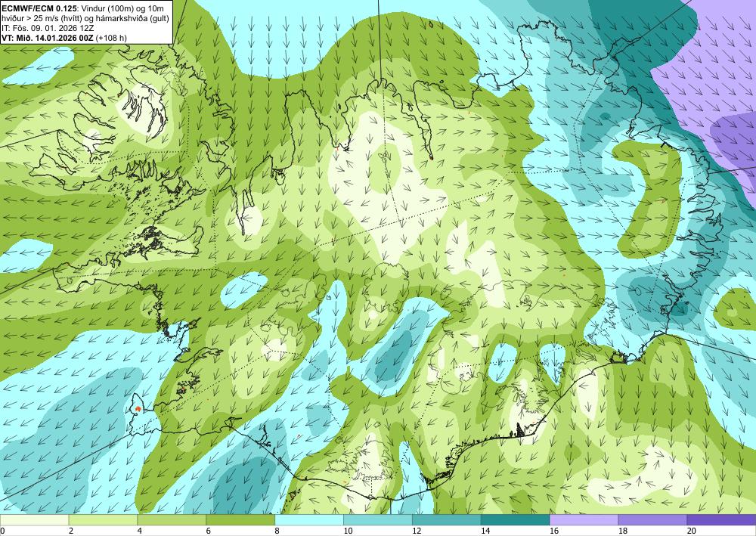
Task: Click the dark green 6–8 legend band
Action: tap(240, 519)
